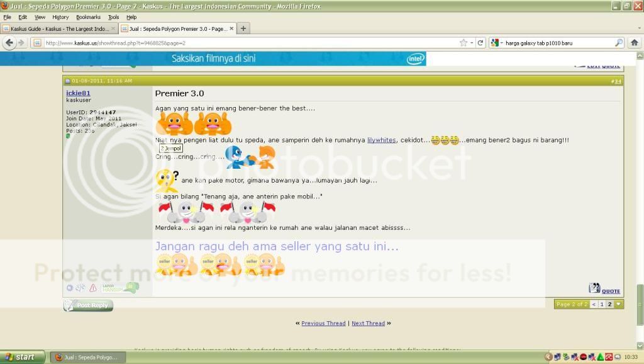Click the Intel film banner
The height and width of the screenshot is (364, 644).
coord(213,59)
